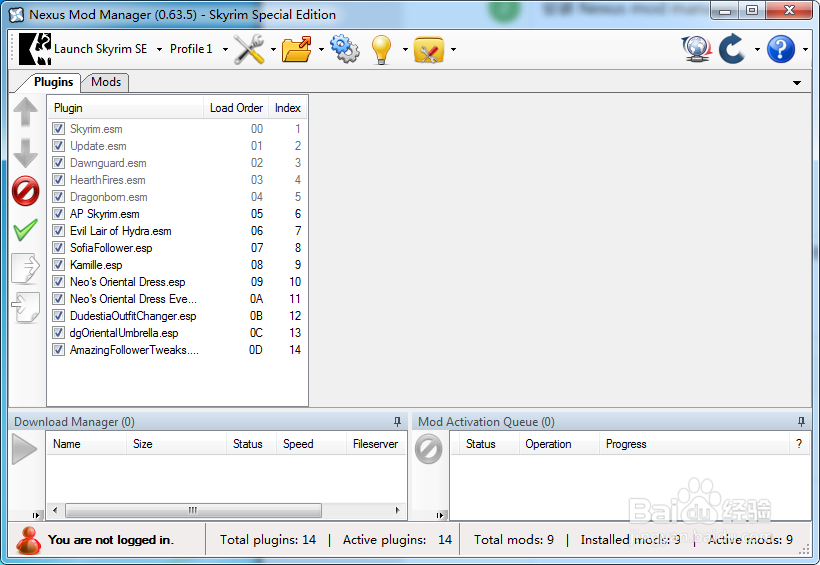
Task: Click the download list horizontal scrollbar thumb
Action: [x=193, y=510]
